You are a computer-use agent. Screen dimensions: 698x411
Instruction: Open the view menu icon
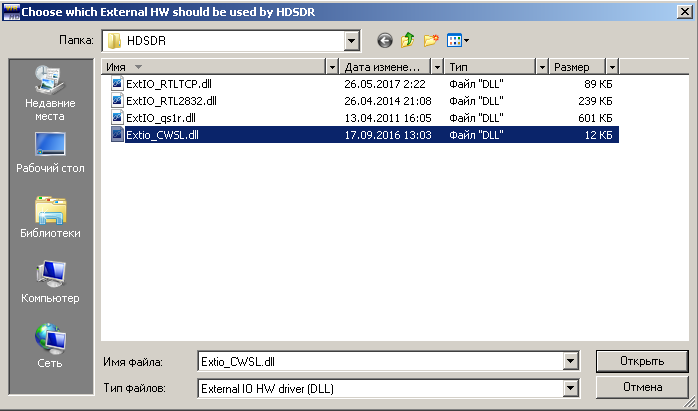click(458, 41)
